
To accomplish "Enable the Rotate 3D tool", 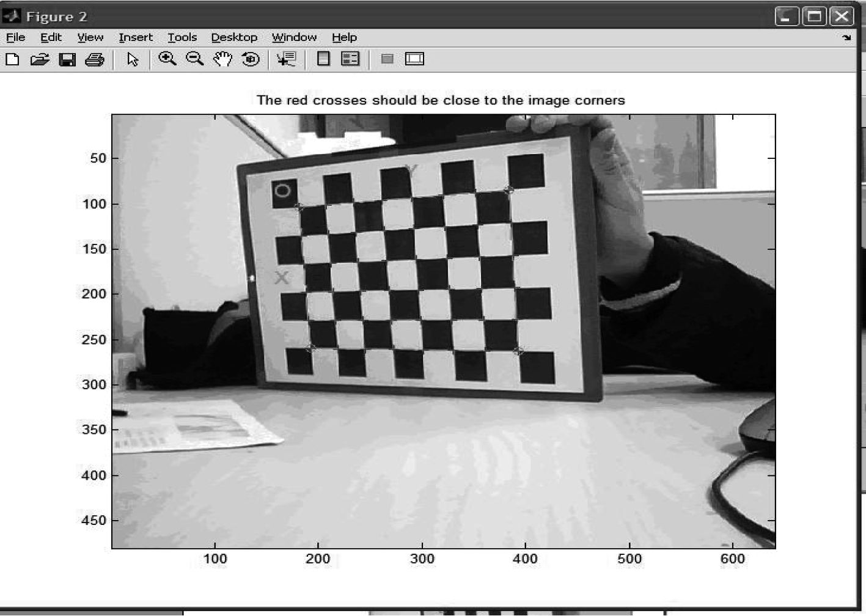I will click(x=251, y=59).
